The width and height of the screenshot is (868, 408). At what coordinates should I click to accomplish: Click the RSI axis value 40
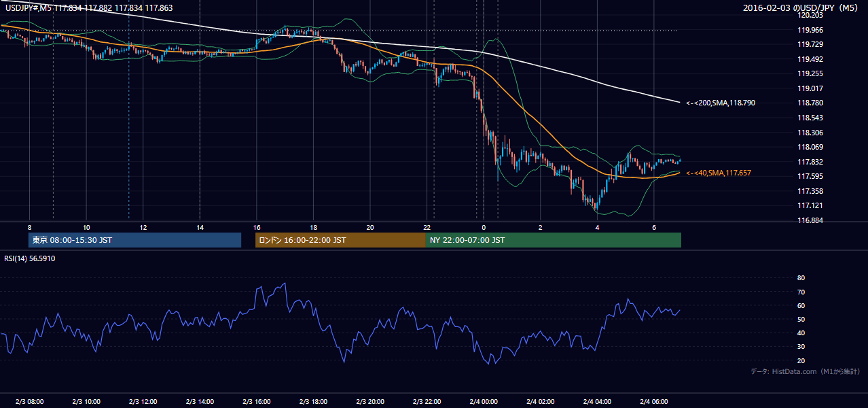(801, 333)
